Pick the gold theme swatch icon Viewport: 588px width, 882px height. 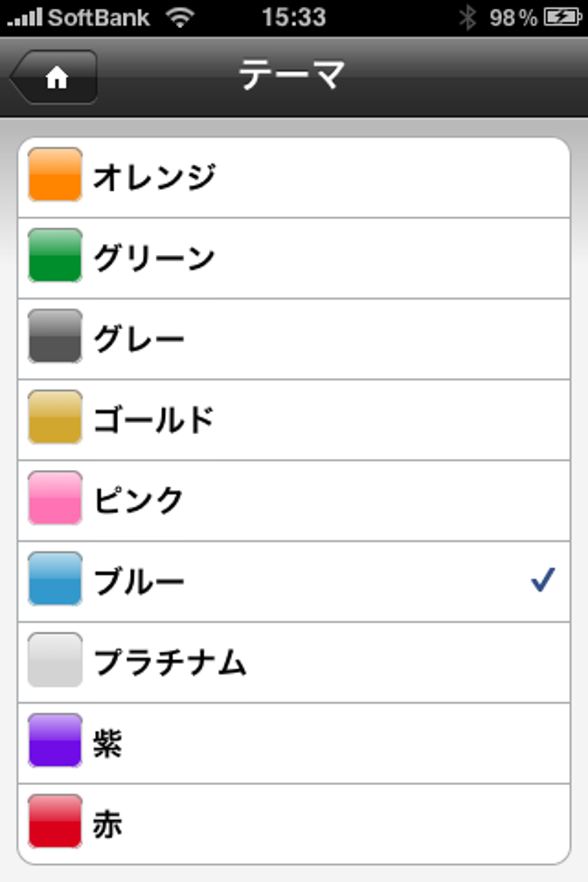55,417
